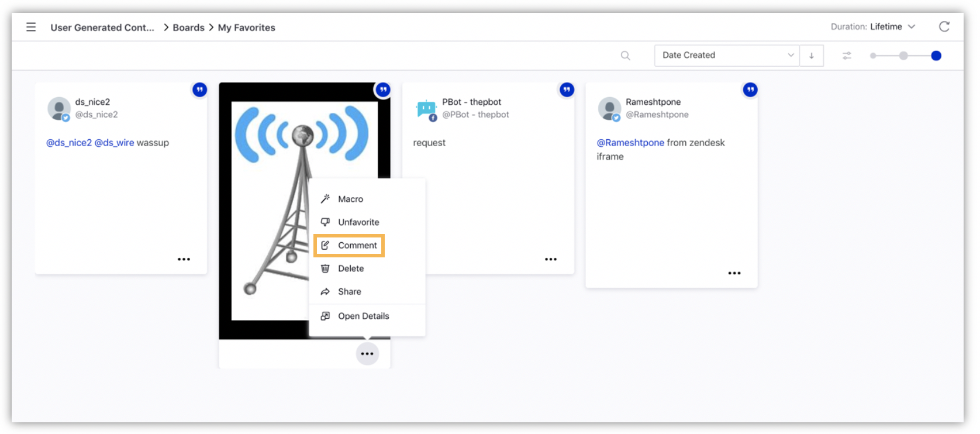Click the Macro wand icon
980x434 pixels.
[325, 199]
